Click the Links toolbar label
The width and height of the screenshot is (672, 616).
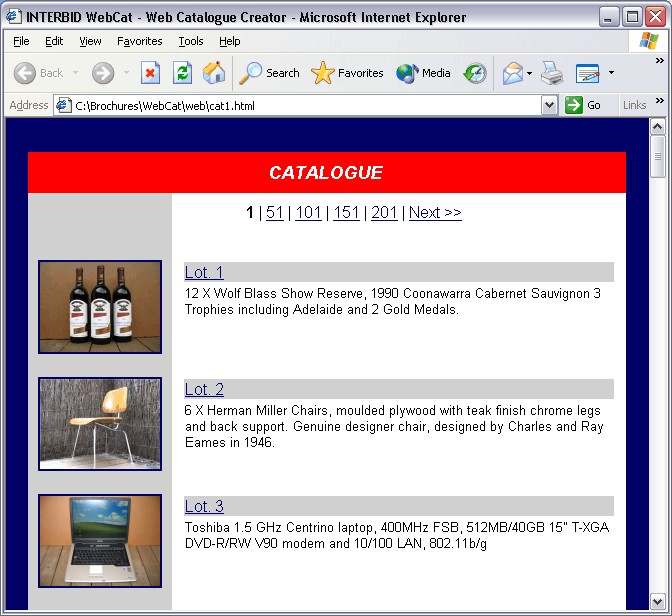point(634,105)
